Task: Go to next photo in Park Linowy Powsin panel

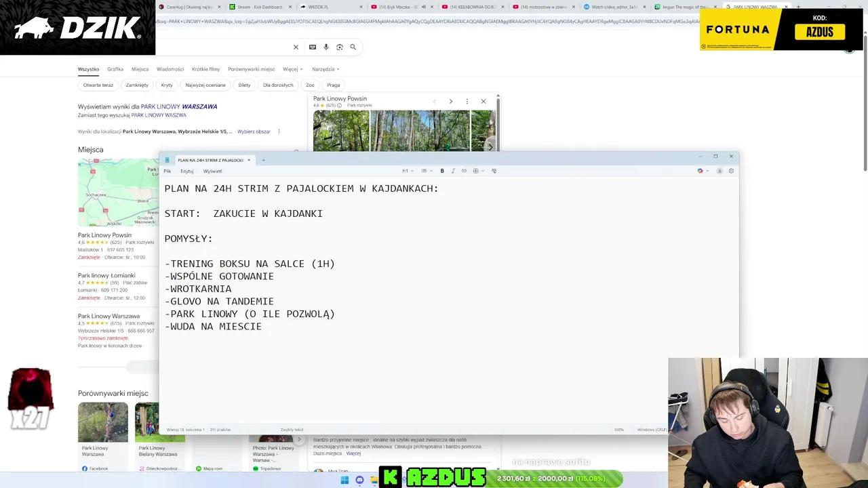Action: 450,101
